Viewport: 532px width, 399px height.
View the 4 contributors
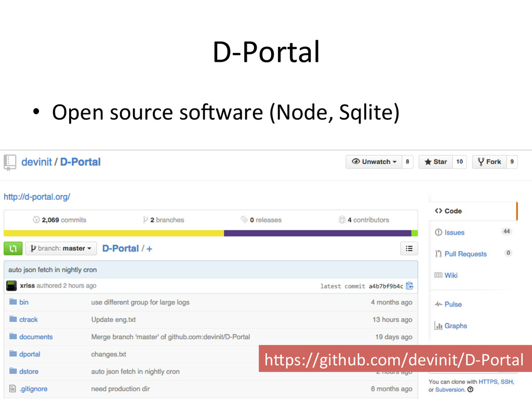click(364, 220)
